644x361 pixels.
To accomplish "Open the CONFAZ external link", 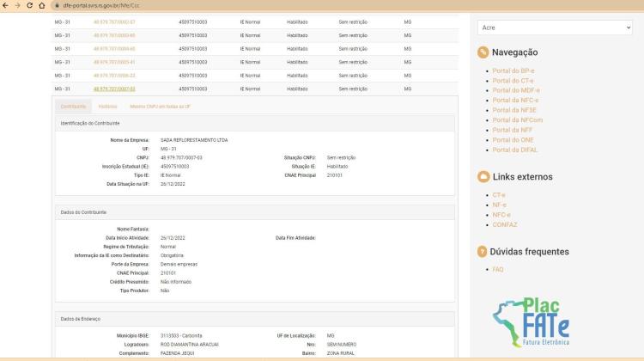I will (x=505, y=225).
